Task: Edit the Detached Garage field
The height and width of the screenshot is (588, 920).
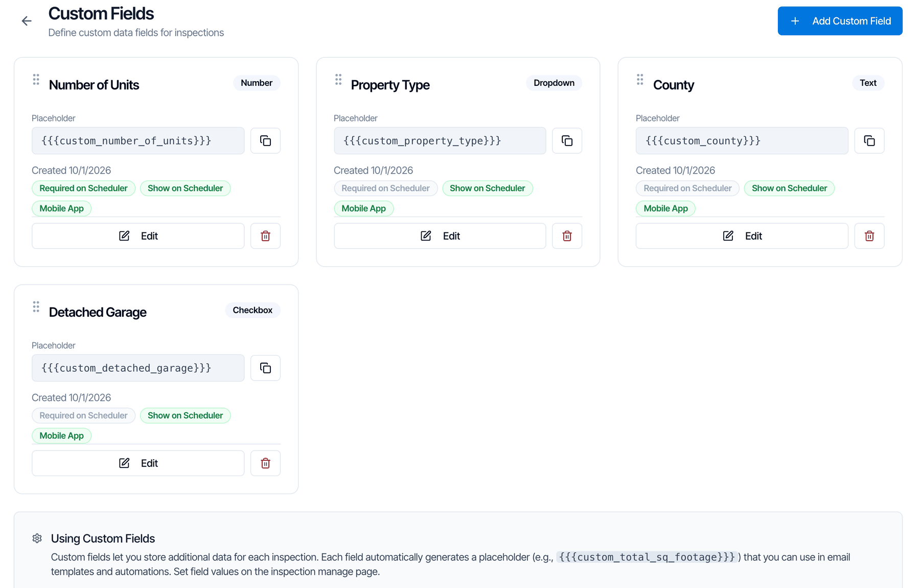Action: coord(138,463)
